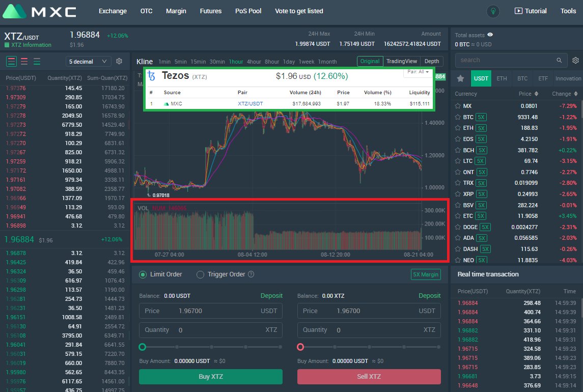Viewport: 583px width, 392px height.
Task: Open market list settings gear
Action: 575,60
